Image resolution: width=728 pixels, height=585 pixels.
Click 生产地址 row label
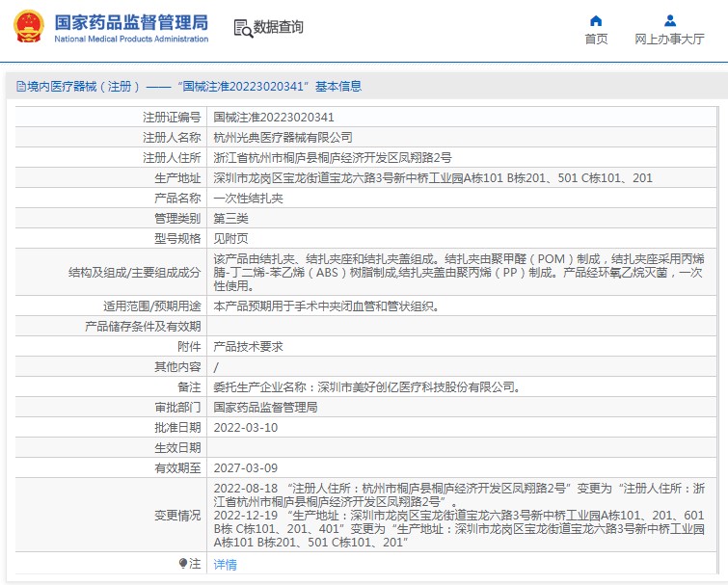point(177,177)
